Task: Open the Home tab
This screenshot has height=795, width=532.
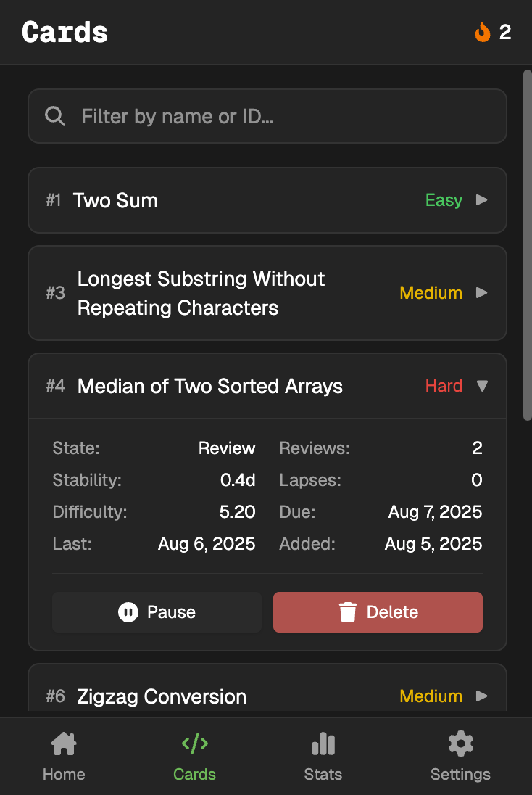Action: (x=64, y=757)
